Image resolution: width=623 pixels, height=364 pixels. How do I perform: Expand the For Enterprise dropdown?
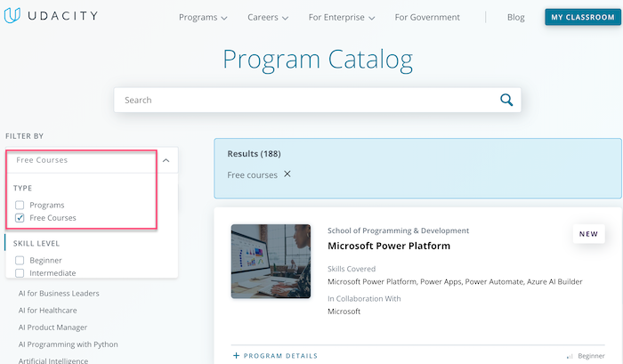click(341, 18)
